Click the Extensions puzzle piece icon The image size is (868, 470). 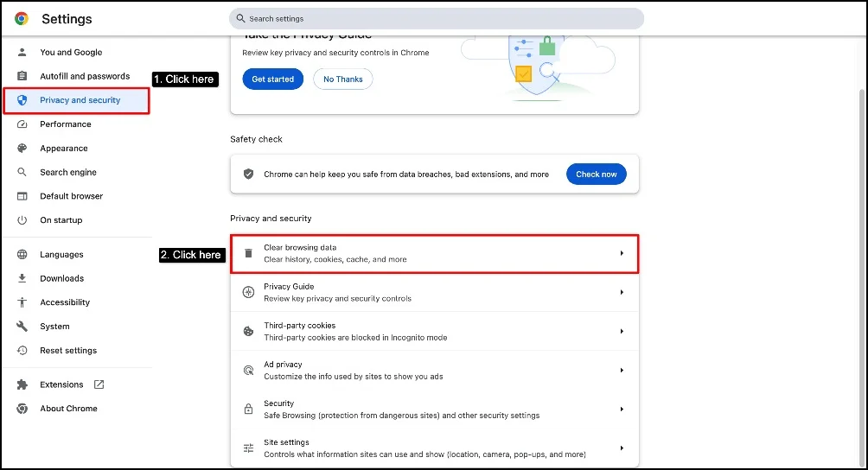[x=22, y=384]
